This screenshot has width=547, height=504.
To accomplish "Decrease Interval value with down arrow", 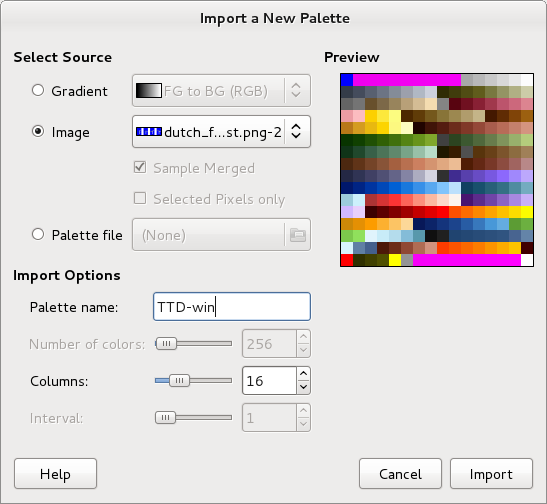I will click(x=304, y=424).
